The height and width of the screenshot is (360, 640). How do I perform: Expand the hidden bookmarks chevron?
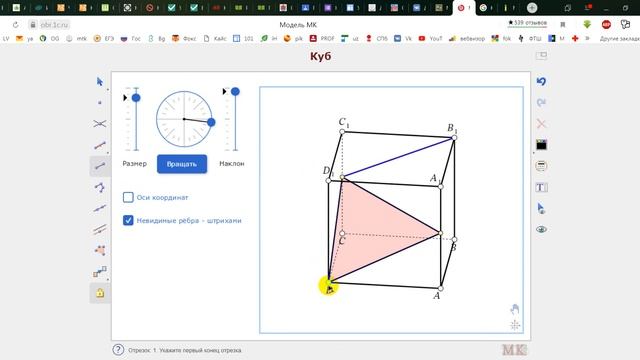587,38
